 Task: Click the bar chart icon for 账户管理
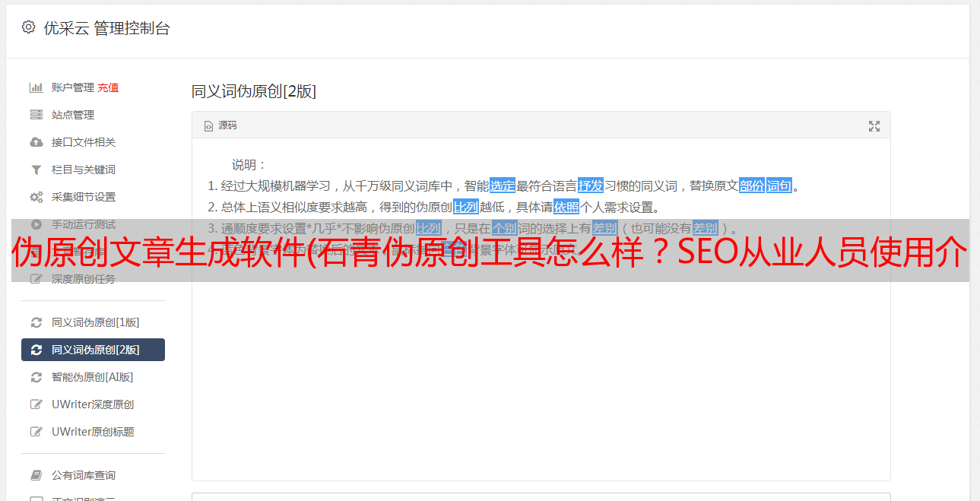coord(36,87)
